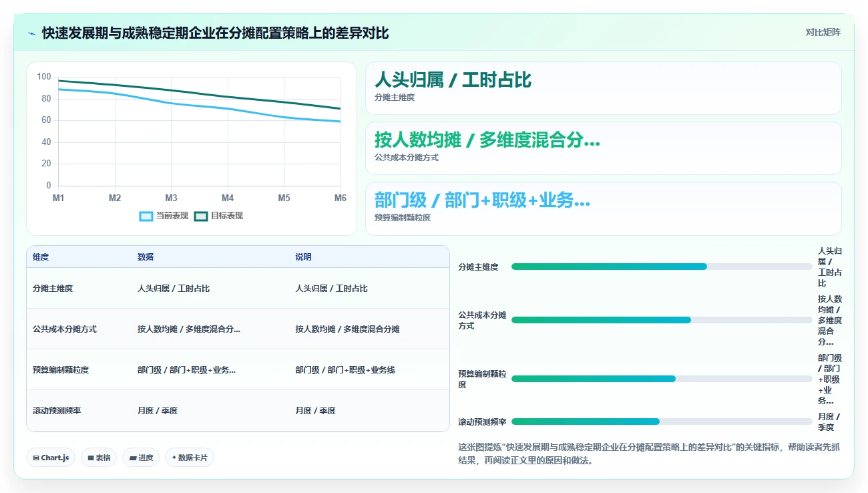Click the 公共成本分摊方式 caption under second card

pyautogui.click(x=407, y=158)
